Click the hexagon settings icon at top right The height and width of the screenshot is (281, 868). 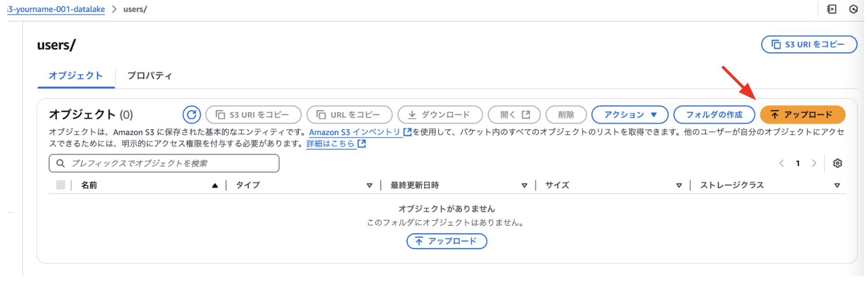click(x=853, y=9)
